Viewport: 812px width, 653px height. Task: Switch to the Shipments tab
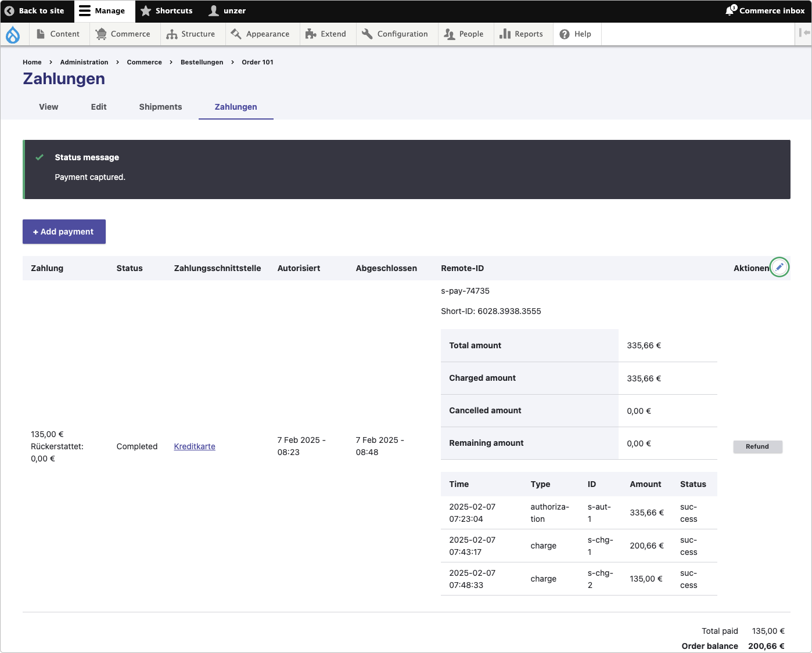(161, 107)
